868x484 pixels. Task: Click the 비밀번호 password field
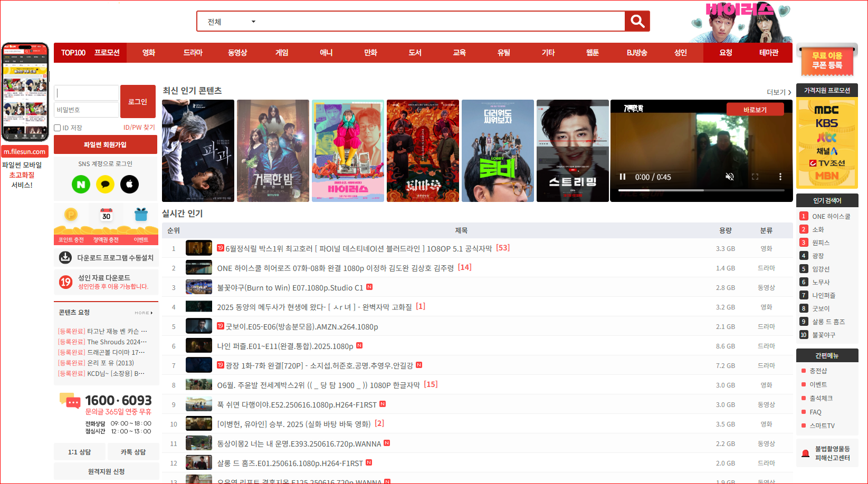click(87, 110)
